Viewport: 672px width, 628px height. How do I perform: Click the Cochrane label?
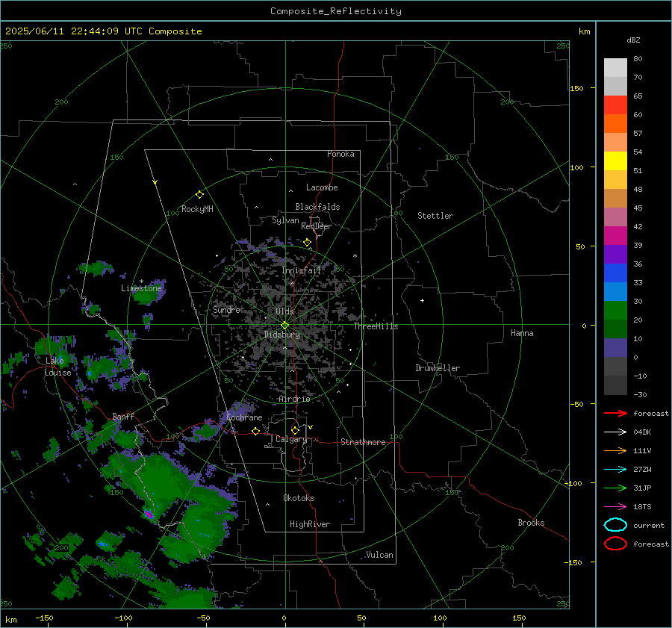[244, 417]
